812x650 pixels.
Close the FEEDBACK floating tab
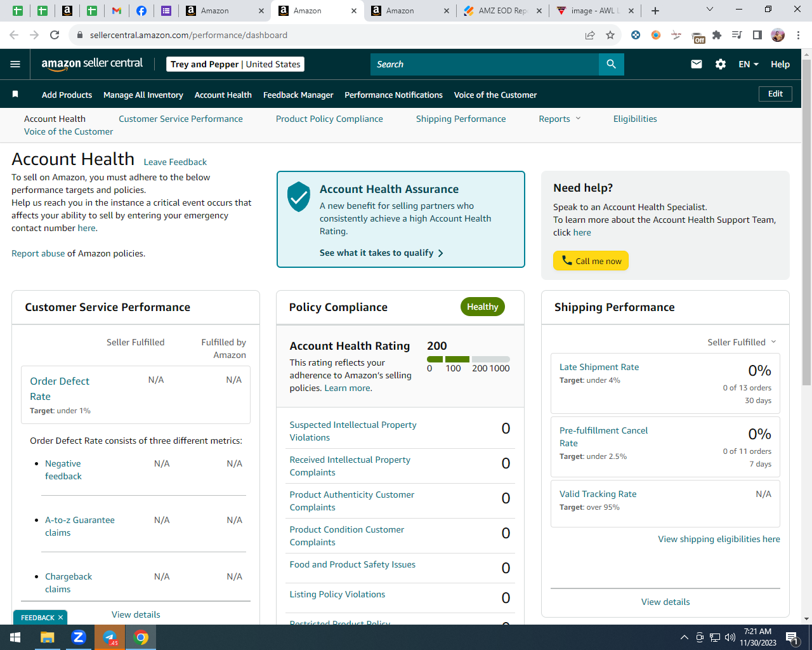[60, 618]
